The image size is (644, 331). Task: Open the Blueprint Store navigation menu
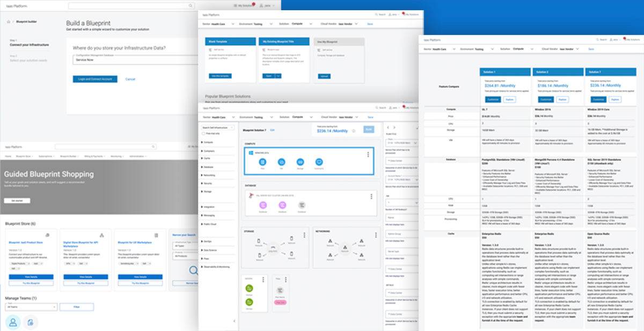(x=24, y=156)
